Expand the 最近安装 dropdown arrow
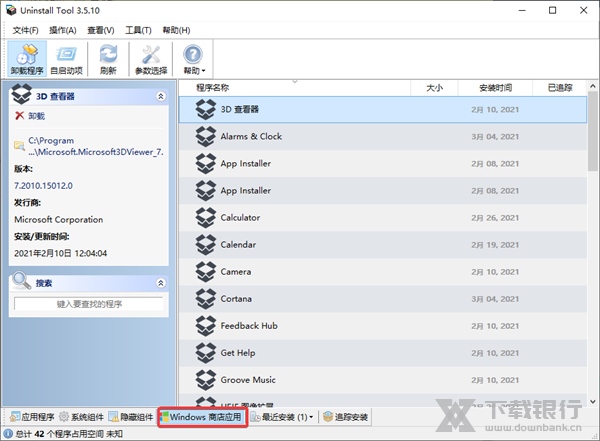Viewport: 600px width, 441px height. coord(312,417)
